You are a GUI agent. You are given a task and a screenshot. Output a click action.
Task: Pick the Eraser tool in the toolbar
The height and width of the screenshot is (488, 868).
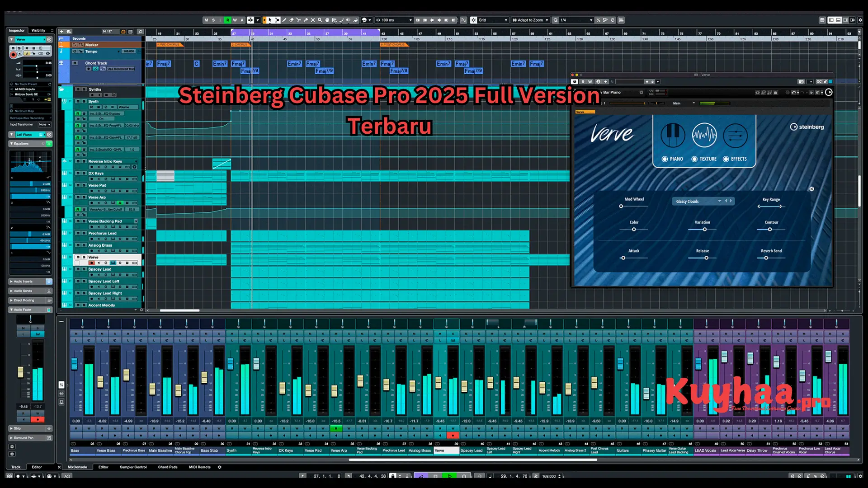pos(291,20)
